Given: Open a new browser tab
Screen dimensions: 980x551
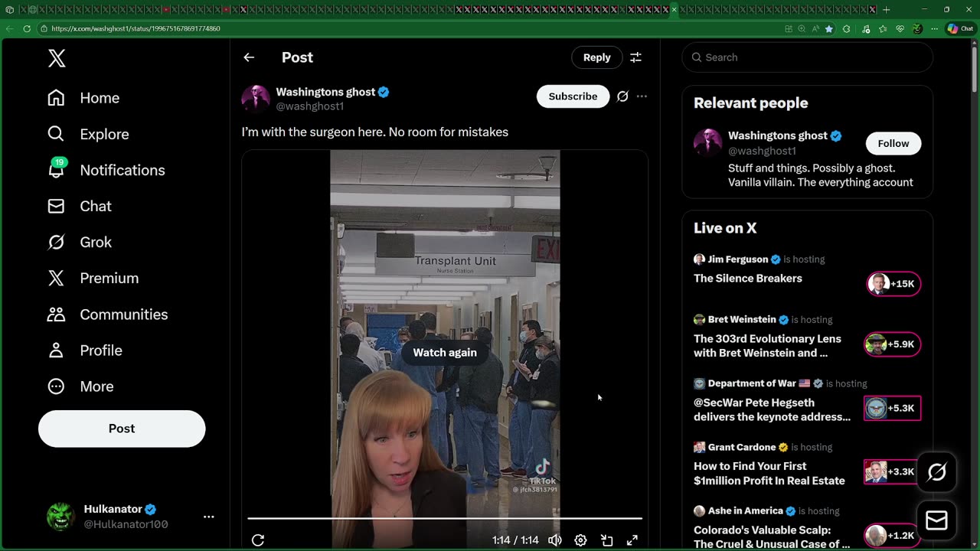Looking at the screenshot, I should point(886,10).
